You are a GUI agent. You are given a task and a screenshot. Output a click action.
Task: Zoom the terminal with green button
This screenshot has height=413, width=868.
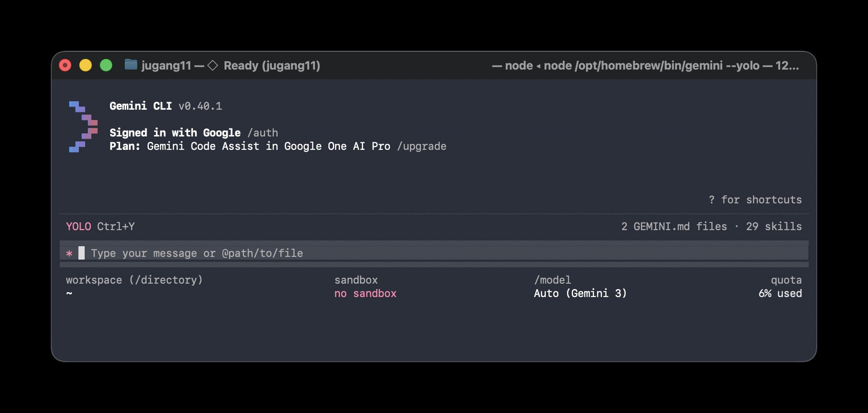106,66
